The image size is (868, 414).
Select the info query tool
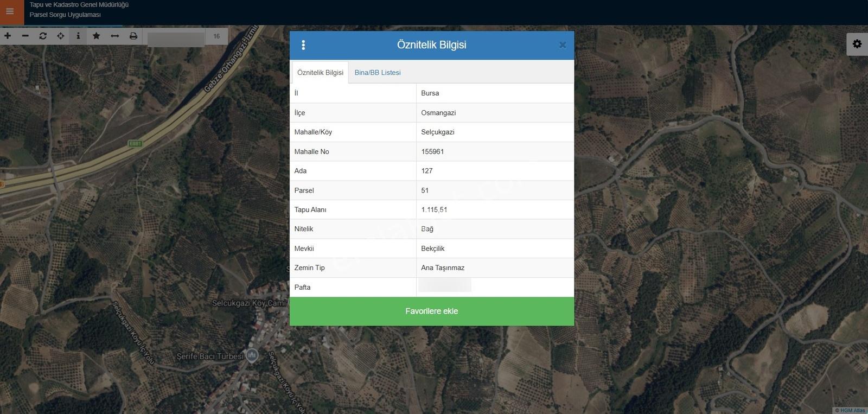[78, 36]
